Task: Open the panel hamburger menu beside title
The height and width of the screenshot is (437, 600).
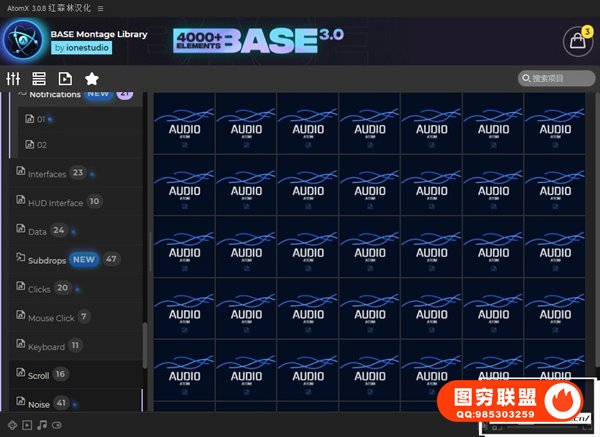Action: pos(100,7)
